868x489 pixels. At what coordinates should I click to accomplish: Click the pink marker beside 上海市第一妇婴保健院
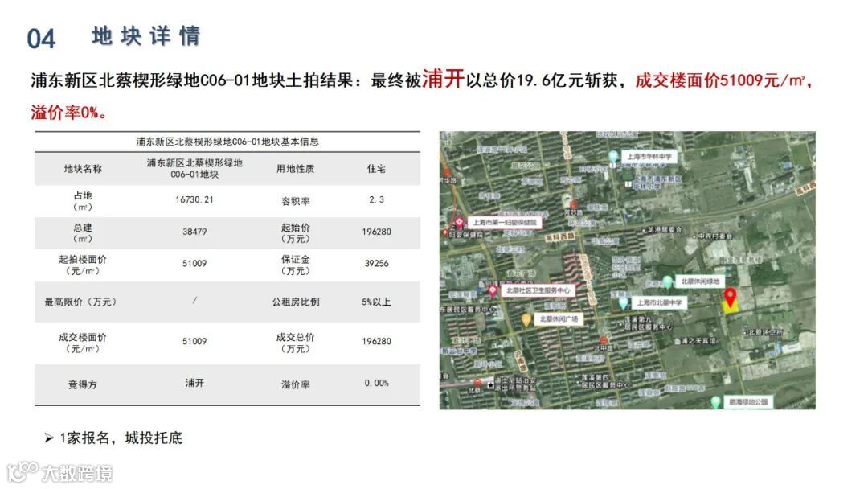tap(459, 223)
